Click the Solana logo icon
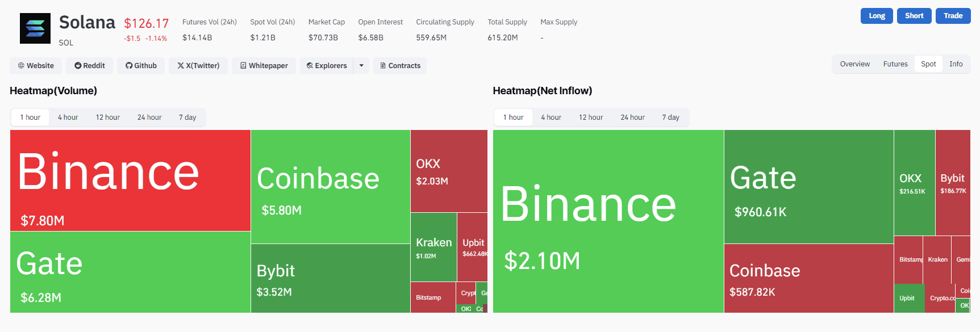This screenshot has height=332, width=980. [x=35, y=28]
